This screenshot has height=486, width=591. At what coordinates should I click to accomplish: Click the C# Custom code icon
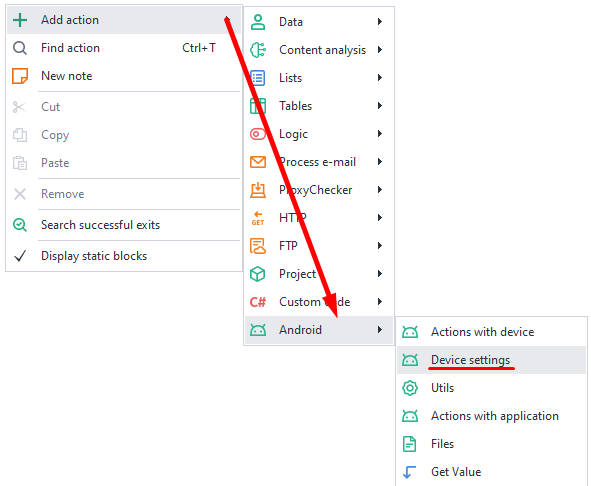click(258, 302)
